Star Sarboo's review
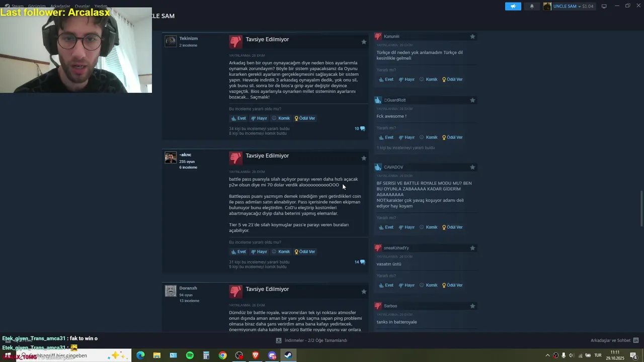This screenshot has width=644, height=362. 472,306
